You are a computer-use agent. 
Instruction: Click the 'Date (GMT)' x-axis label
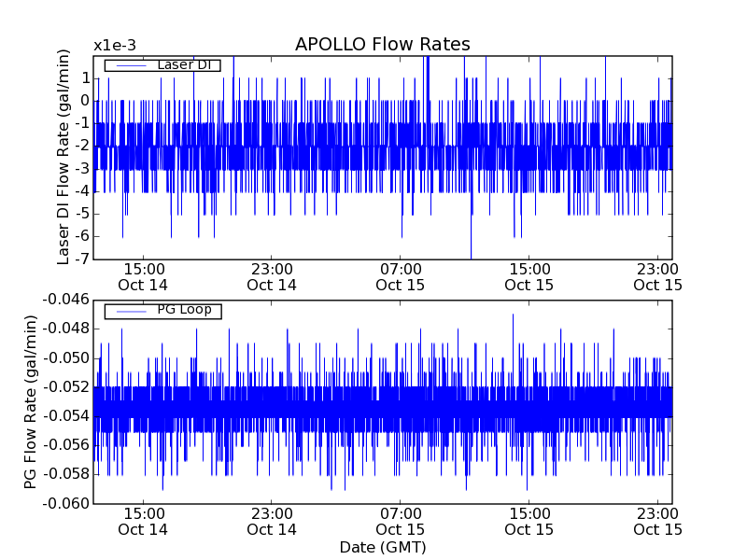tap(383, 547)
